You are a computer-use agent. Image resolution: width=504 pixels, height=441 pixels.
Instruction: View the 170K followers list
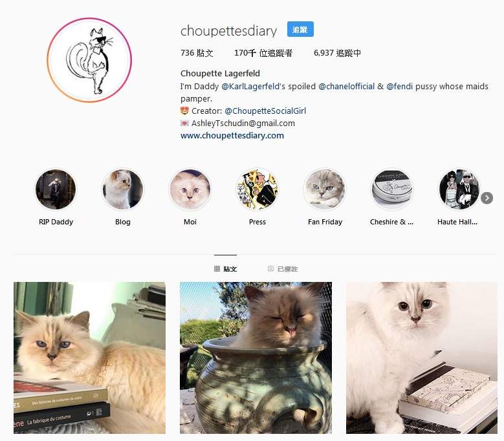[263, 53]
